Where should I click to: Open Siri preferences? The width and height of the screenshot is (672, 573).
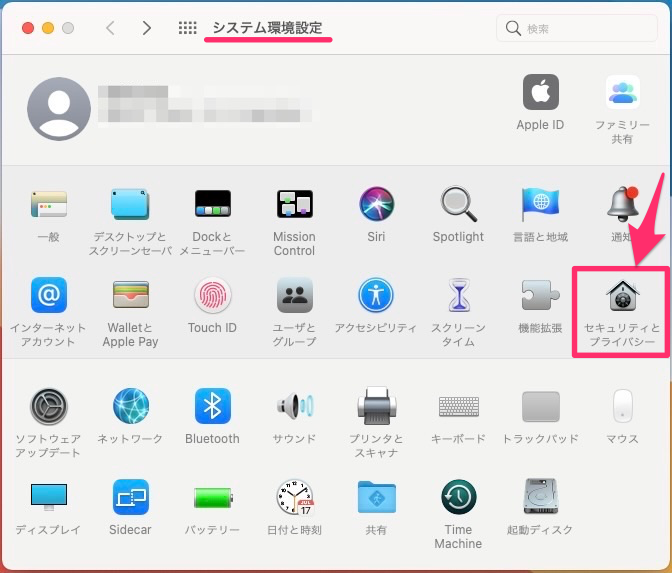pyautogui.click(x=376, y=205)
